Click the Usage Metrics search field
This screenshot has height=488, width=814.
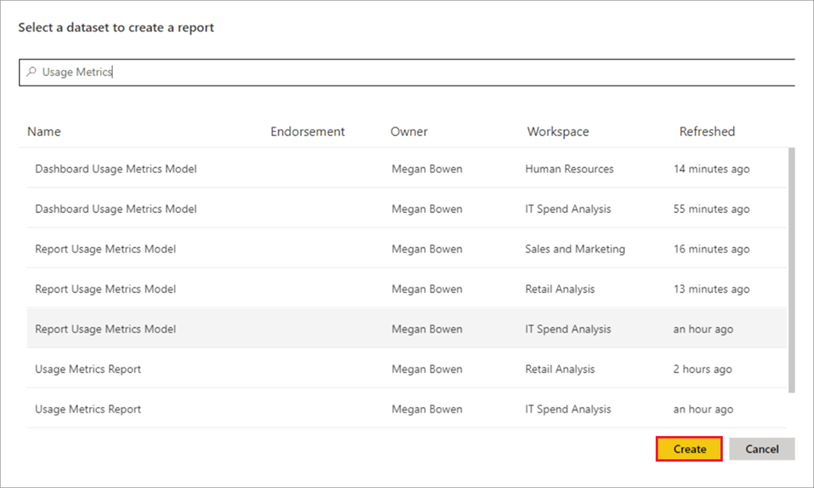[400, 72]
